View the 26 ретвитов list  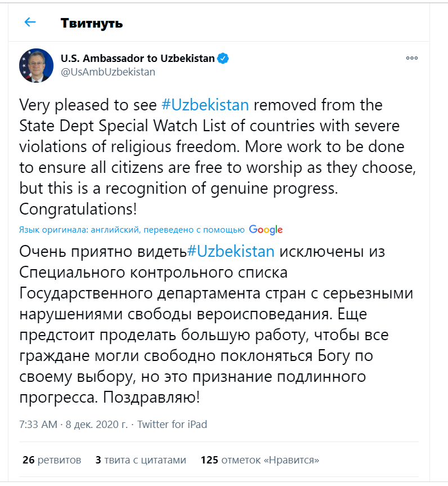pos(52,460)
